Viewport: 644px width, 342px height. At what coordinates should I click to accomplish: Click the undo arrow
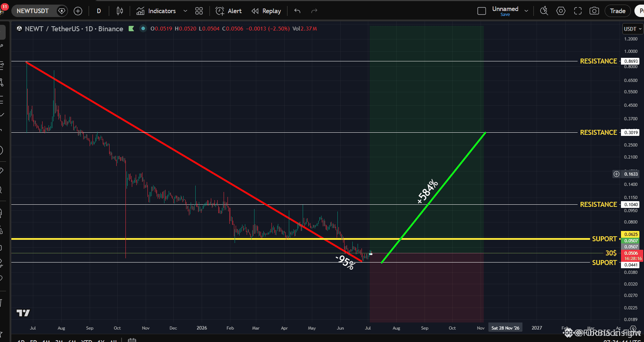click(x=297, y=11)
